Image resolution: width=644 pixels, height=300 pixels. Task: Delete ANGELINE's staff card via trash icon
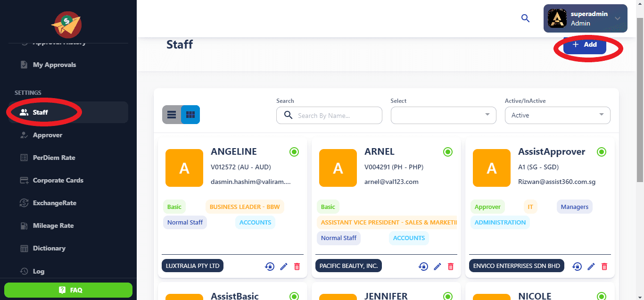click(297, 267)
